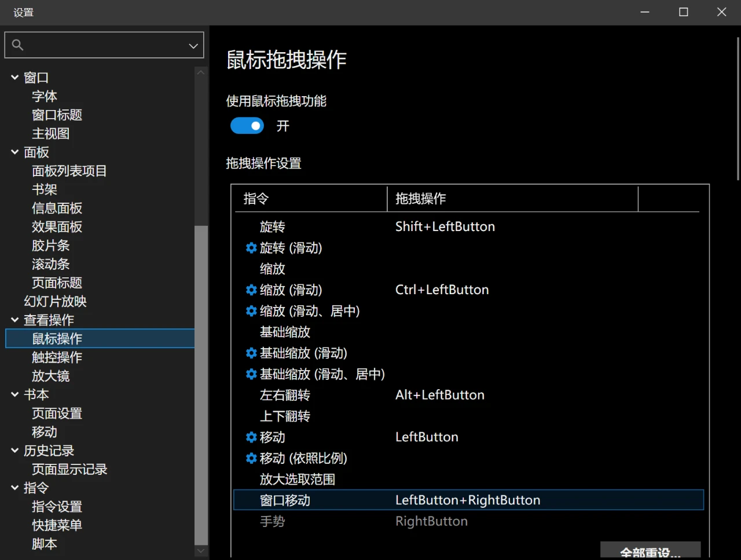
Task: Open 胶片条 settings page
Action: click(51, 246)
